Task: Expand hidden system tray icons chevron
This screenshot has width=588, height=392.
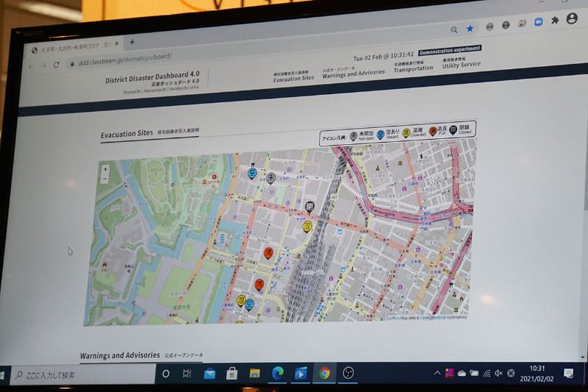Action: [x=437, y=373]
